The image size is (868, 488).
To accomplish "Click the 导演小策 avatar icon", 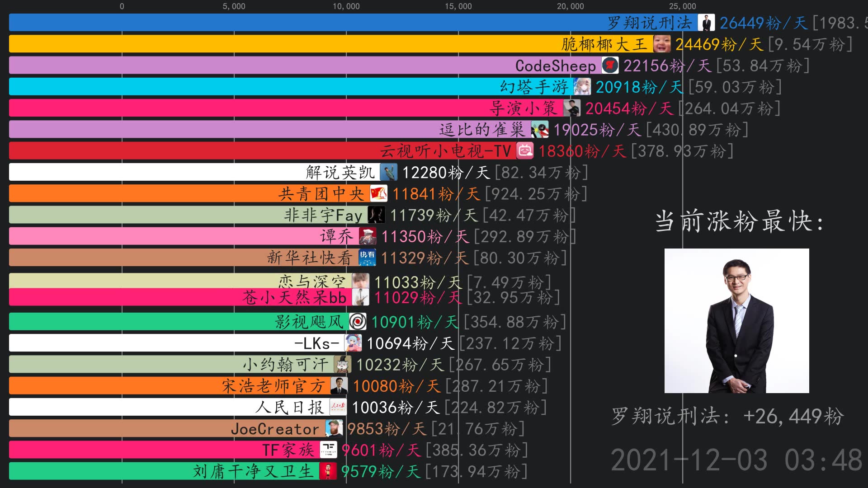I will (x=572, y=108).
